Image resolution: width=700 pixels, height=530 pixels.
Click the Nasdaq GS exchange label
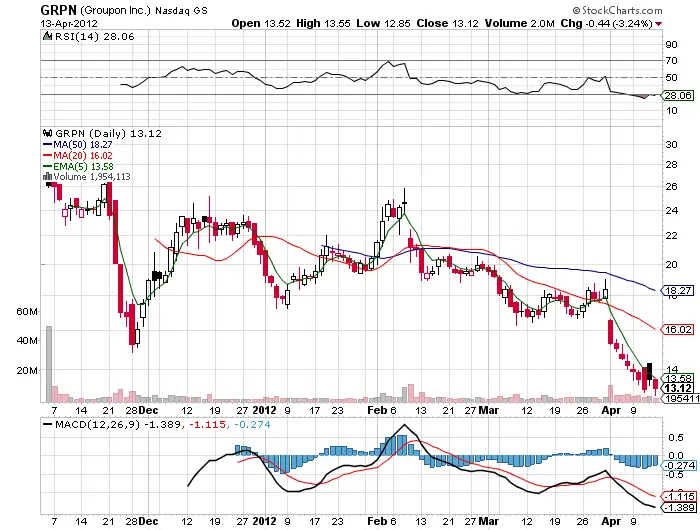pyautogui.click(x=181, y=11)
